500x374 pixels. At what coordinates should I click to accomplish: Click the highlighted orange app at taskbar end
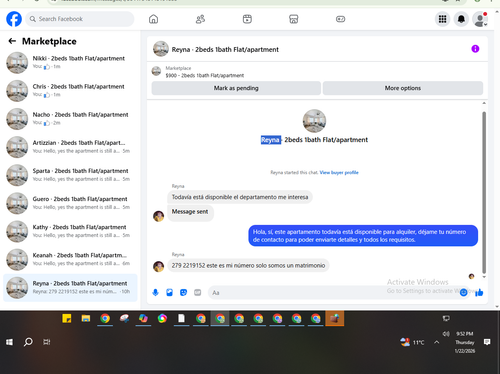[335, 319]
